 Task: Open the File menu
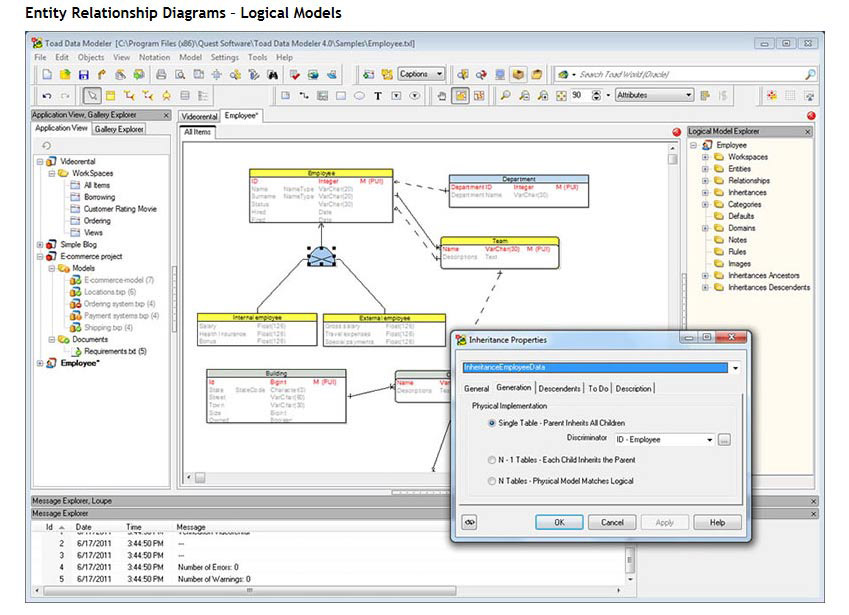point(40,57)
